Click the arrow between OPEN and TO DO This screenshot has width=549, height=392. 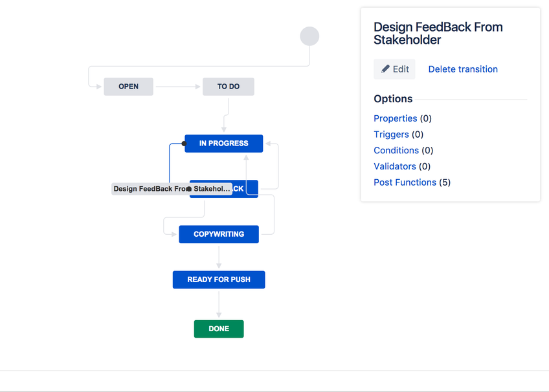(178, 87)
